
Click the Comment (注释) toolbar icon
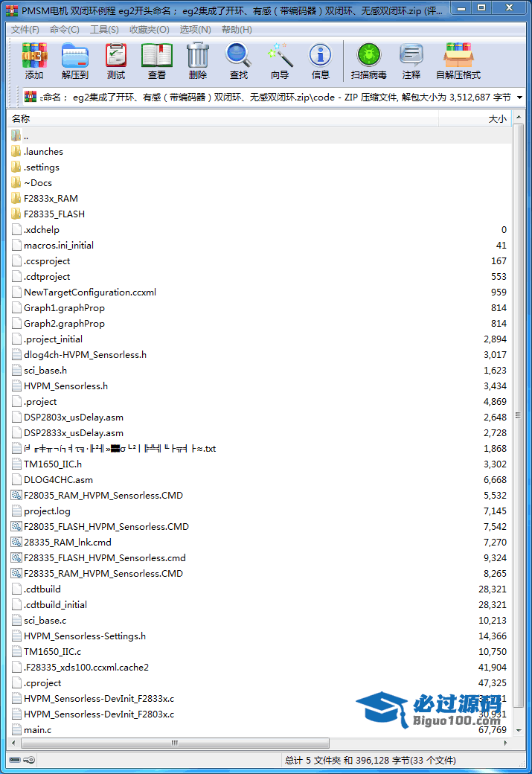pyautogui.click(x=411, y=55)
